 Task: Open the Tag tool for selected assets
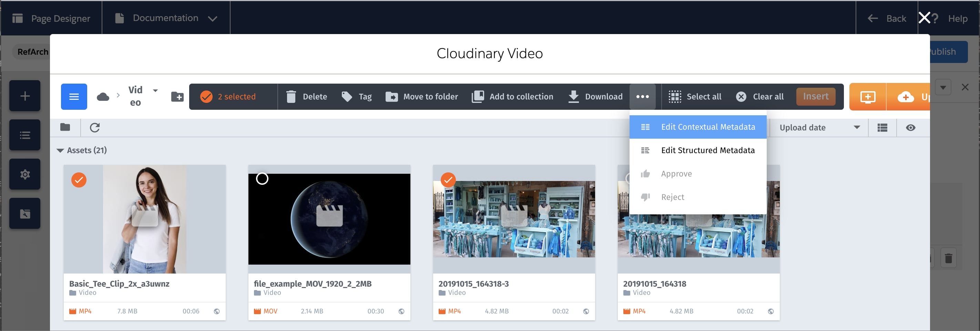[357, 97]
